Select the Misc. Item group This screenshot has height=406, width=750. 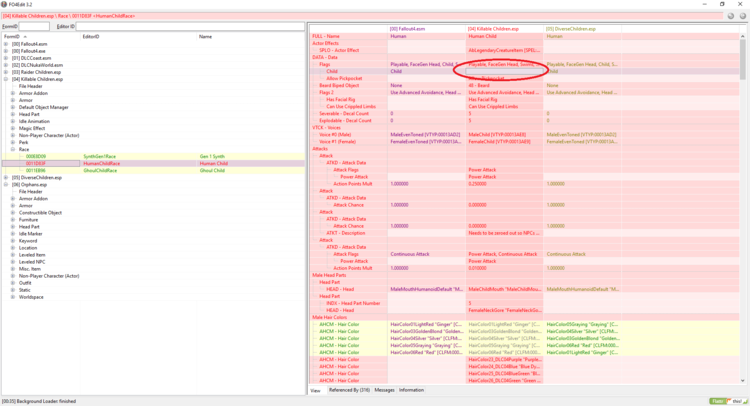pos(30,269)
